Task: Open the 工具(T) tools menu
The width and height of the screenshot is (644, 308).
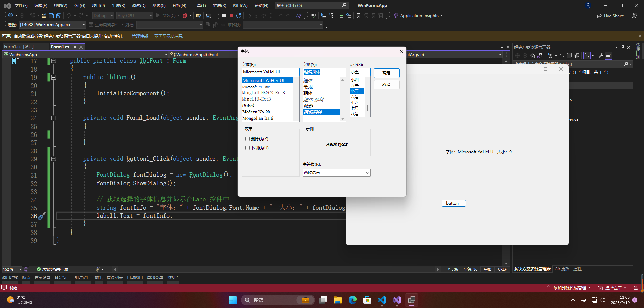Action: (x=199, y=6)
